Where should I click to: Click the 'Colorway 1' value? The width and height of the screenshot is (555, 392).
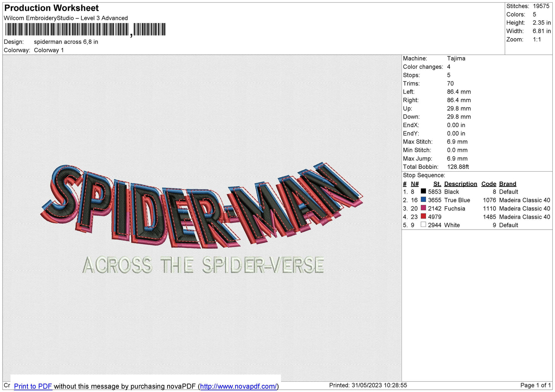(x=49, y=50)
